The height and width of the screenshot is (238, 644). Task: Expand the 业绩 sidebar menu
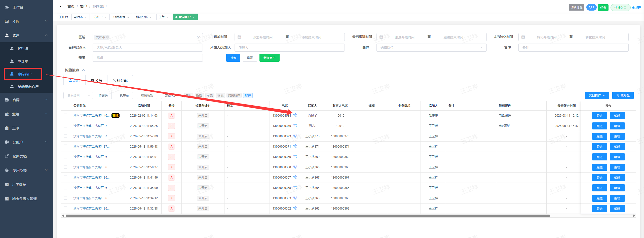26,114
